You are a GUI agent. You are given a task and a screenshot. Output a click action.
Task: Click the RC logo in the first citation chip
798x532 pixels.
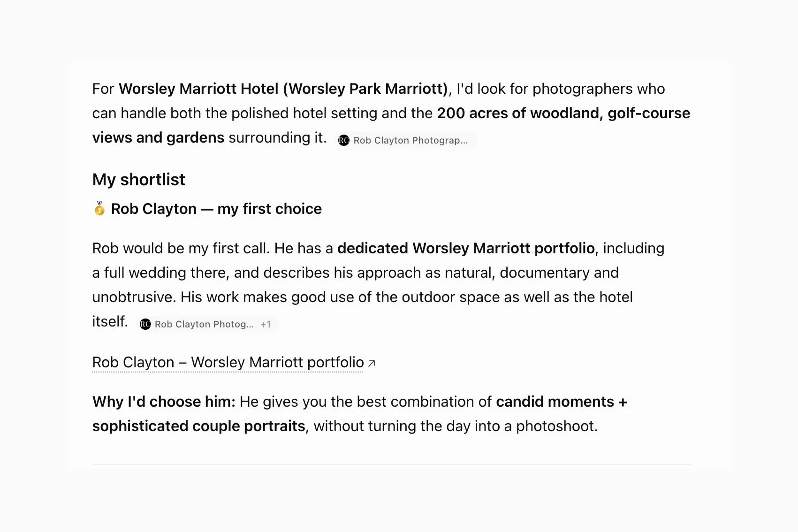pos(344,140)
